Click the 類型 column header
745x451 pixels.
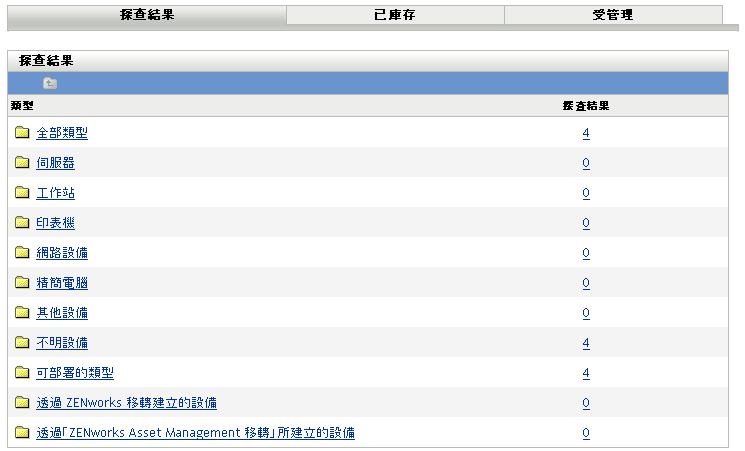22,106
